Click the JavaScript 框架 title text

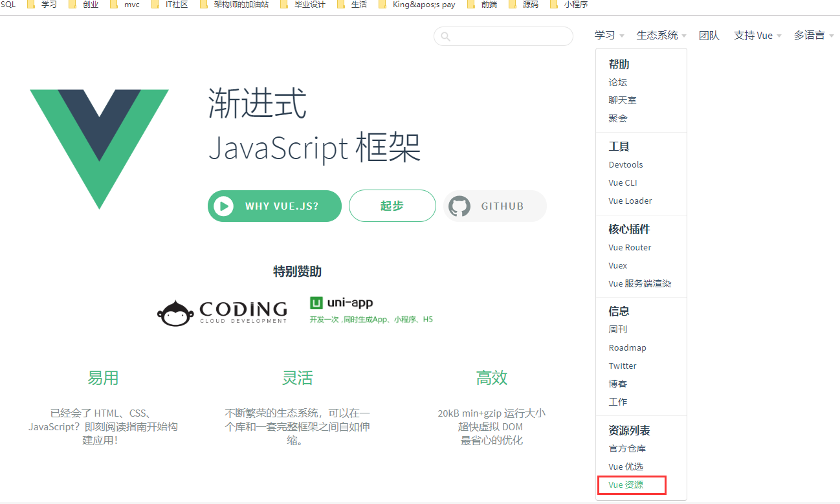[x=315, y=148]
